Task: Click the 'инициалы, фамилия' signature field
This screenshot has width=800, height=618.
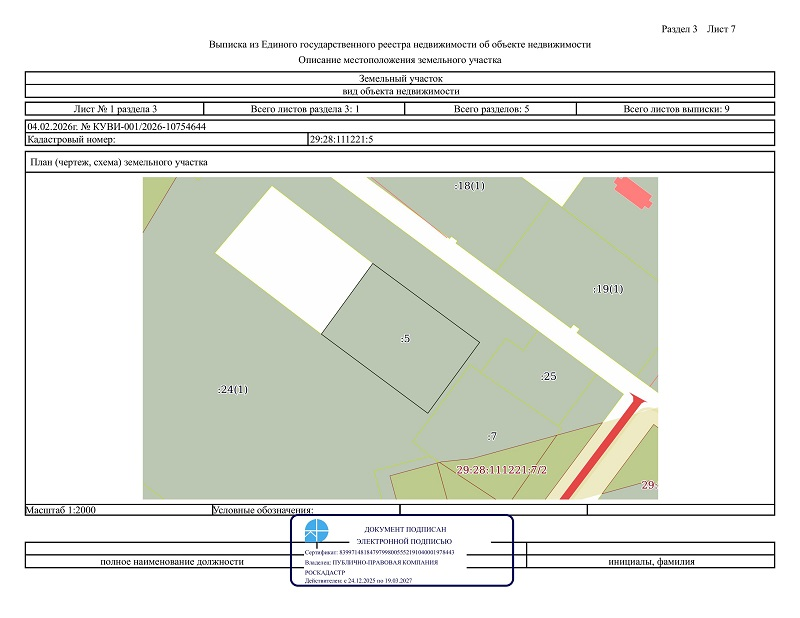Action: [x=650, y=562]
